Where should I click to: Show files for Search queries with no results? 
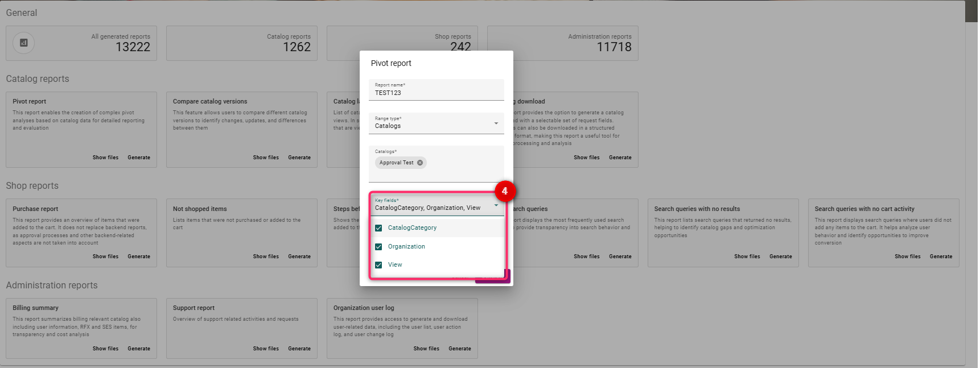pos(747,257)
